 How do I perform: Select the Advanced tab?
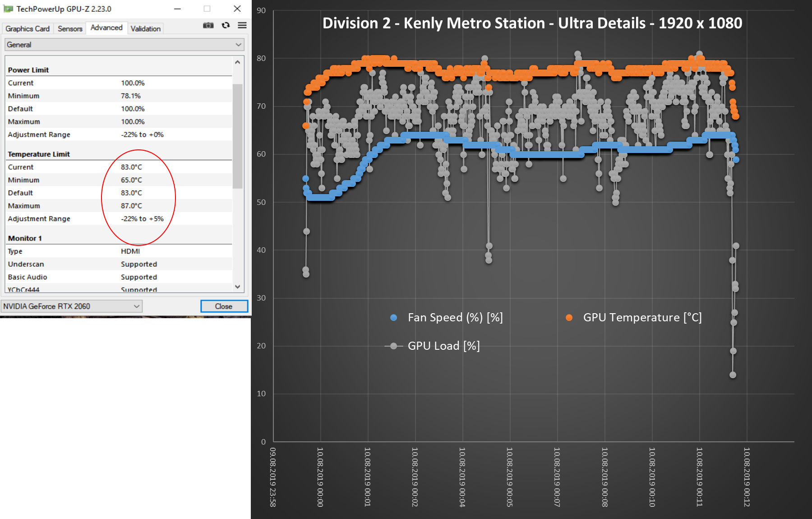click(x=106, y=28)
